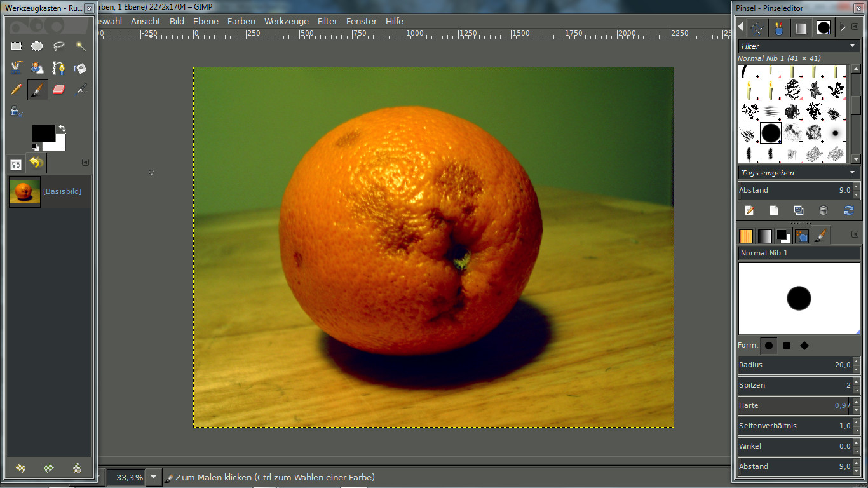Click the white background color swatch
The width and height of the screenshot is (868, 488).
click(60, 145)
